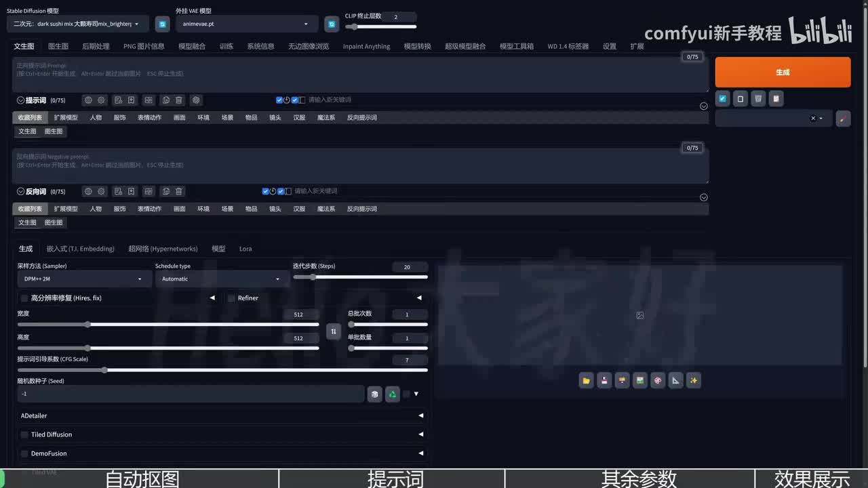Select 魔法系 category in positive prompt tags
868x488 pixels.
(x=326, y=117)
